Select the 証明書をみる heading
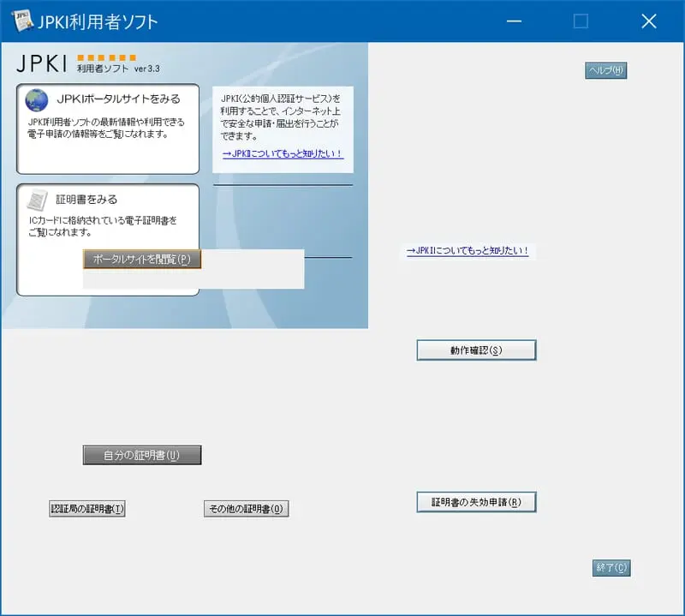This screenshot has width=685, height=616. 86,200
